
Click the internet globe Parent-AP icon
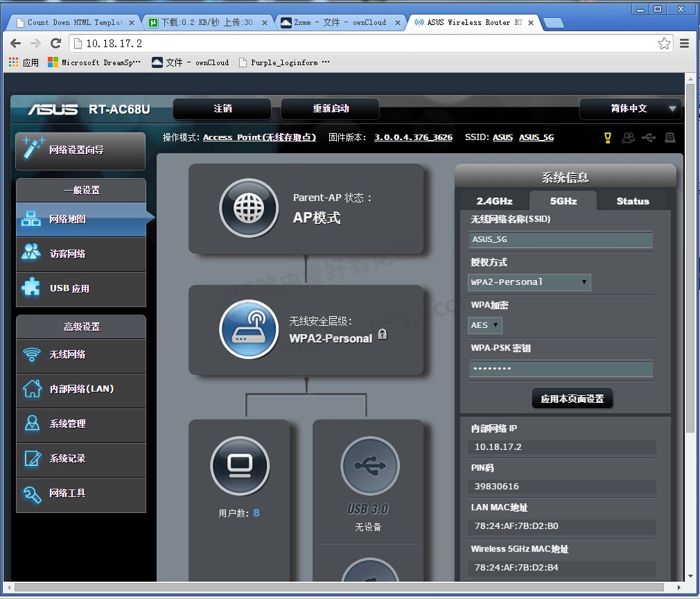tap(249, 208)
